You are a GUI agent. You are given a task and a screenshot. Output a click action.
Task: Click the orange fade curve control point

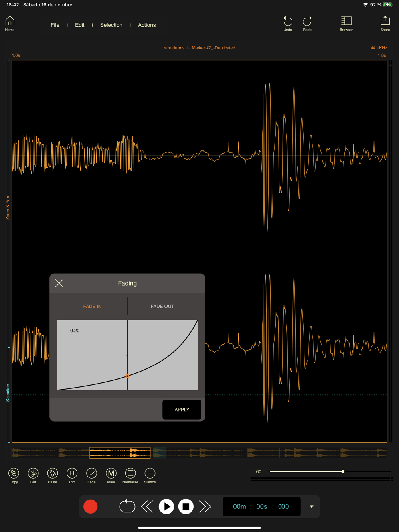click(127, 376)
